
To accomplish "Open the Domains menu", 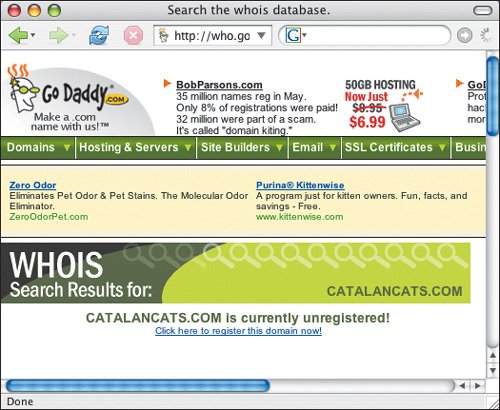I will click(x=39, y=147).
